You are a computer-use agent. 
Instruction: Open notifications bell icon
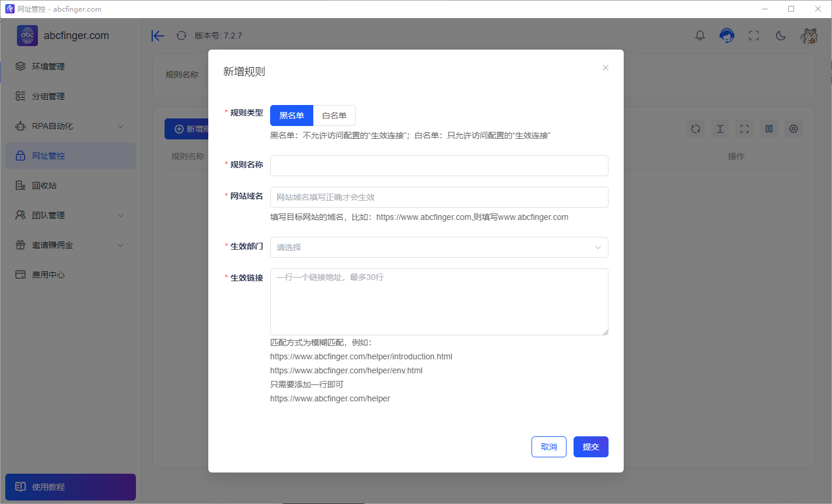(700, 36)
